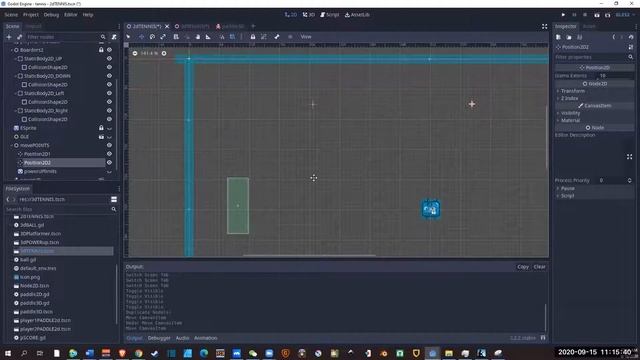640x360 pixels.
Task: Toggle use smart snap icon
Action: point(222,37)
